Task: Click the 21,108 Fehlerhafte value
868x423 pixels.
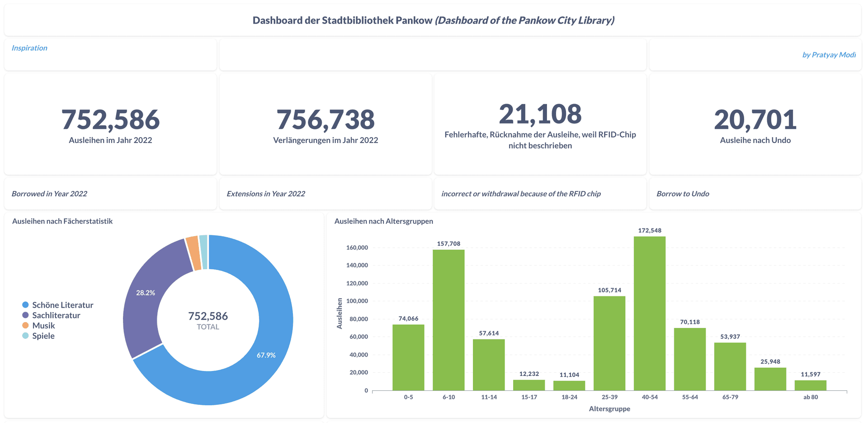Action: [540, 114]
